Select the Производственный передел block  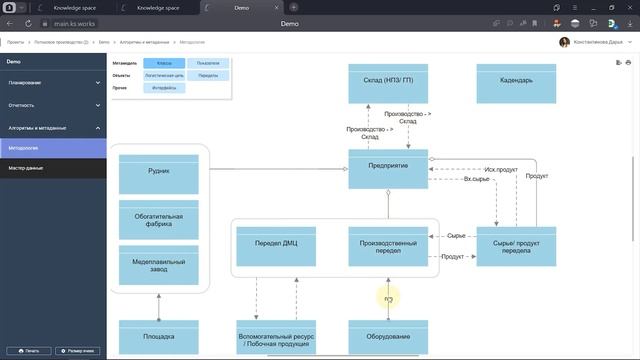(x=388, y=247)
